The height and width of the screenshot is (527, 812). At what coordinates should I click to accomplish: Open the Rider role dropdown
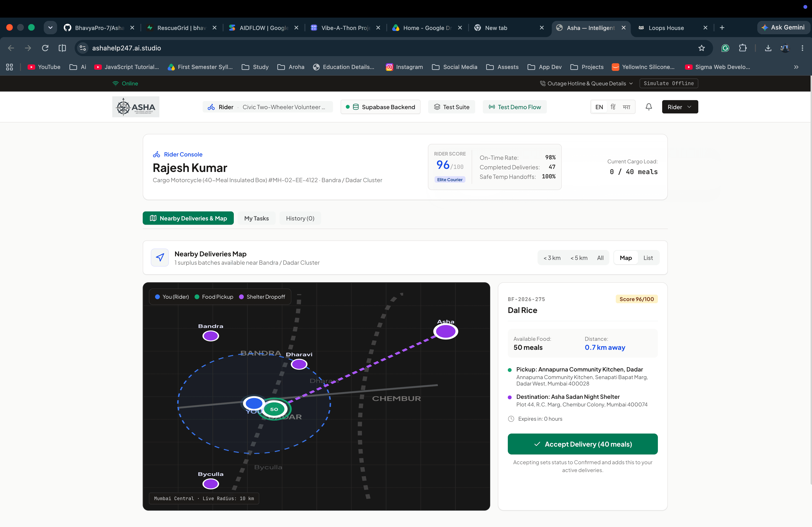click(x=680, y=107)
